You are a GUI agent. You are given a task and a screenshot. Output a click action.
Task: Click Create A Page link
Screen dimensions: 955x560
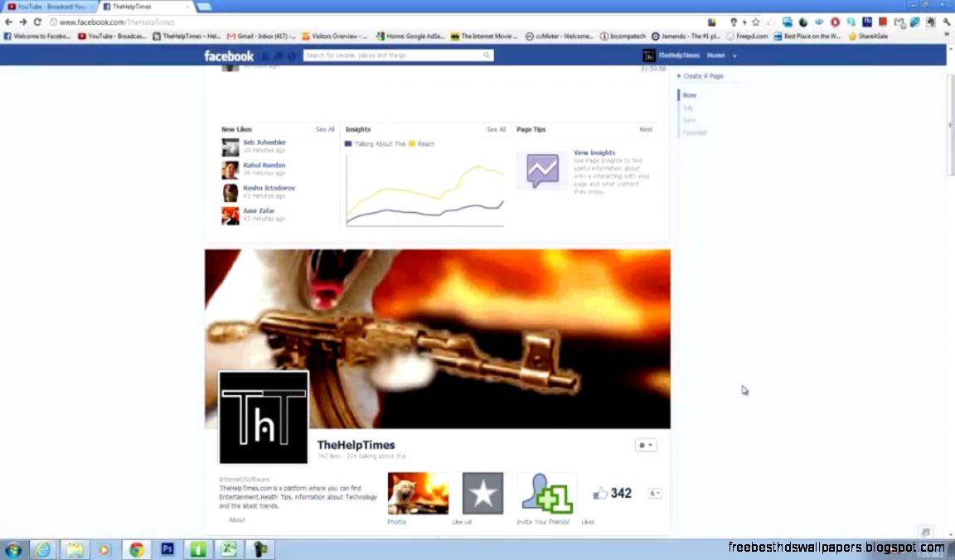point(700,76)
